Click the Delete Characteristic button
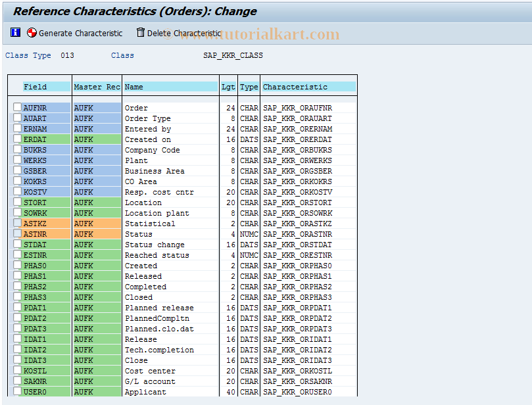This screenshot has height=405, width=532. click(x=179, y=32)
